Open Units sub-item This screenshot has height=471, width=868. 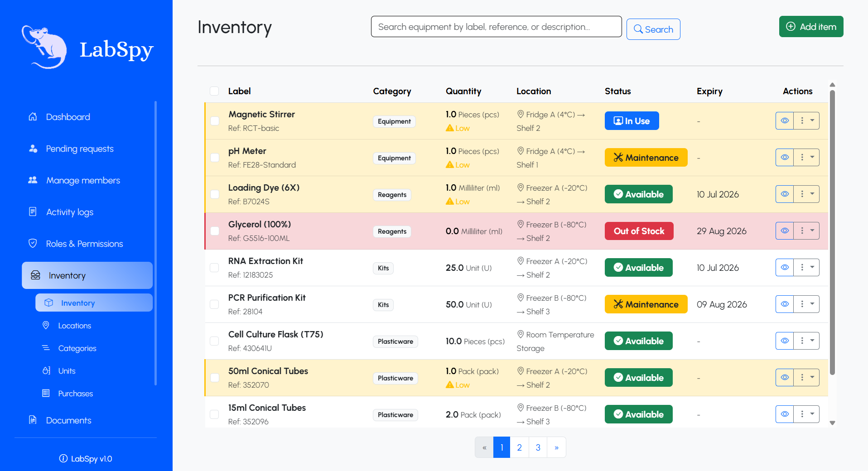[x=67, y=371]
